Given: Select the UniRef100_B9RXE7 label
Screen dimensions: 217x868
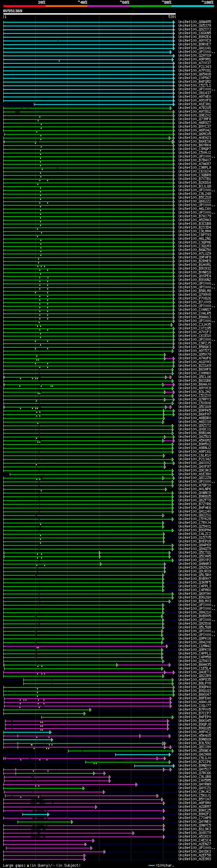Looking at the screenshot, I should [195, 45].
